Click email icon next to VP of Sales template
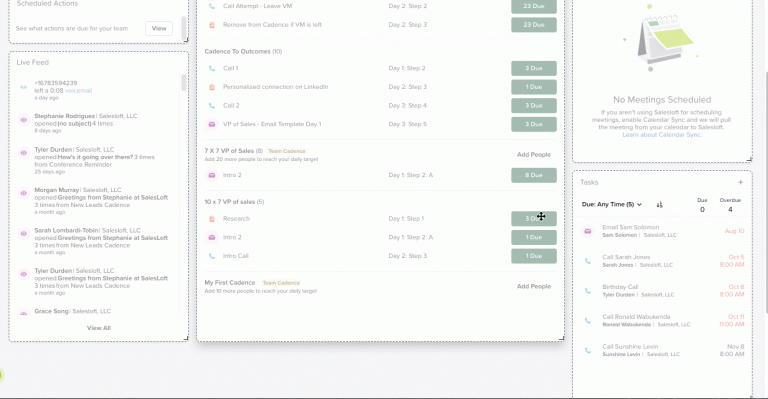Screen dimensions: 768x399 [x=212, y=124]
